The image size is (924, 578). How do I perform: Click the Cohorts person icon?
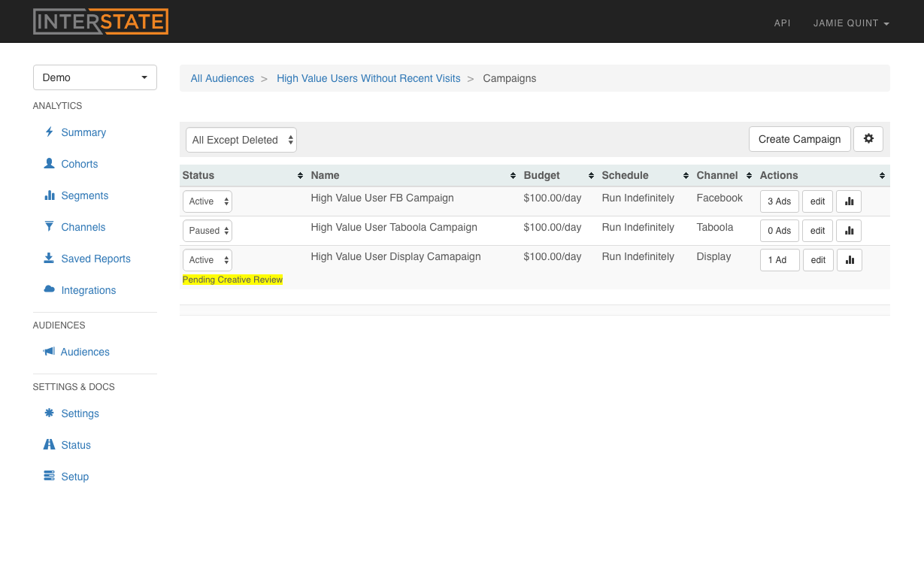49,163
